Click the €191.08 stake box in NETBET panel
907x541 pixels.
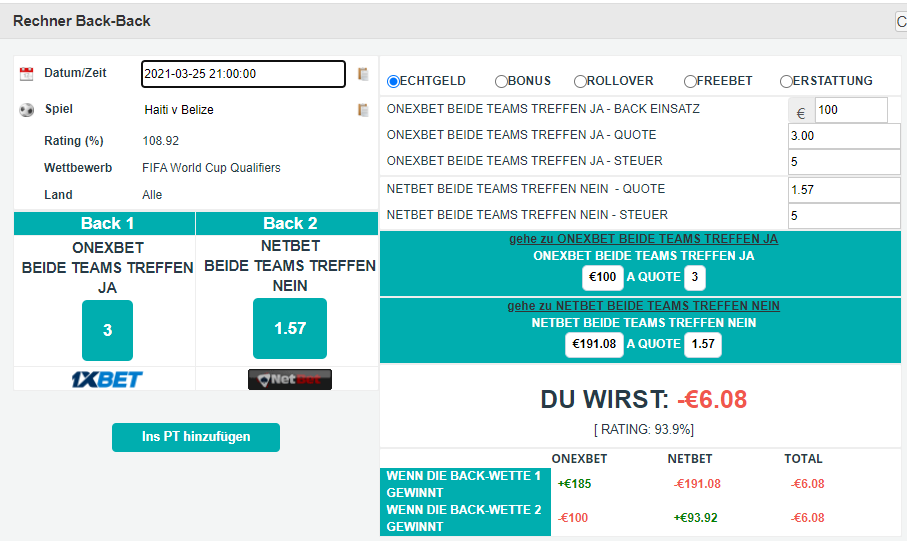[x=594, y=344]
